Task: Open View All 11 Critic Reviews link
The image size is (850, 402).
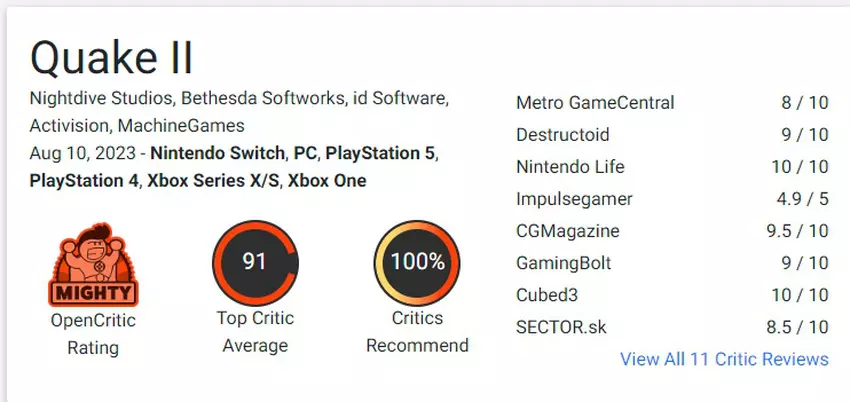Action: 724,358
